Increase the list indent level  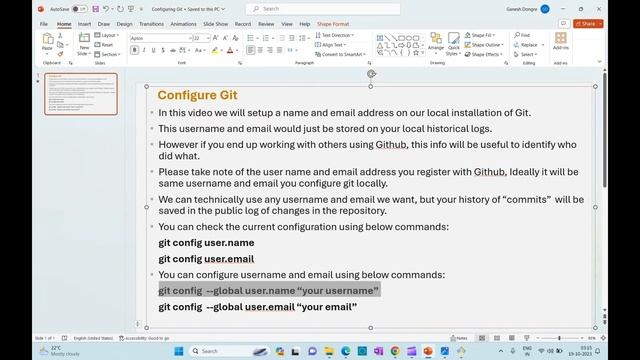point(291,38)
